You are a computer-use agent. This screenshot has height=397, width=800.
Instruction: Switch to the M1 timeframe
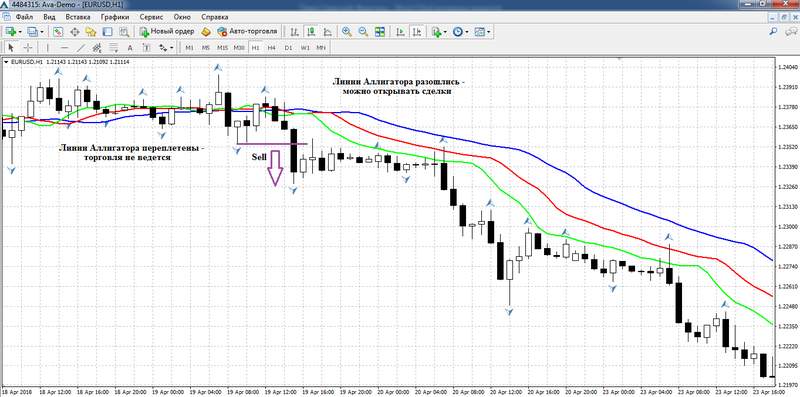[x=189, y=47]
